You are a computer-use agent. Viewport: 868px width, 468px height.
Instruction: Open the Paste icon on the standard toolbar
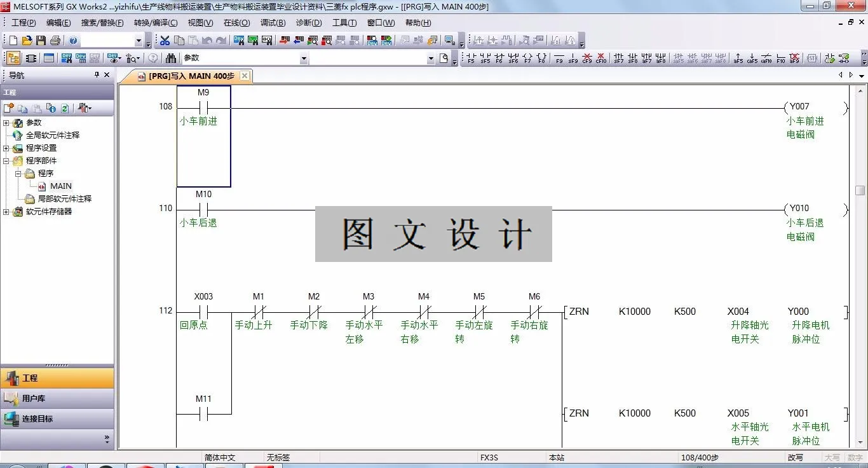pos(194,40)
